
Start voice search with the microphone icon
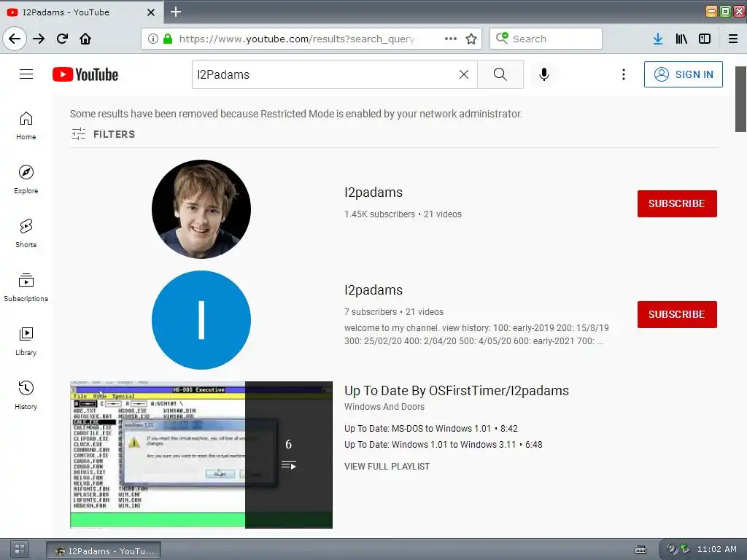tap(544, 74)
